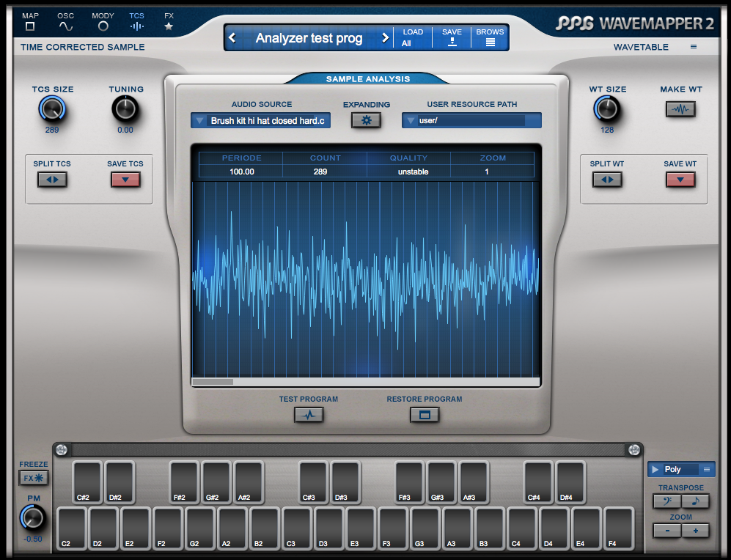731x560 pixels.
Task: Toggle the FREEZE FX button
Action: point(34,478)
